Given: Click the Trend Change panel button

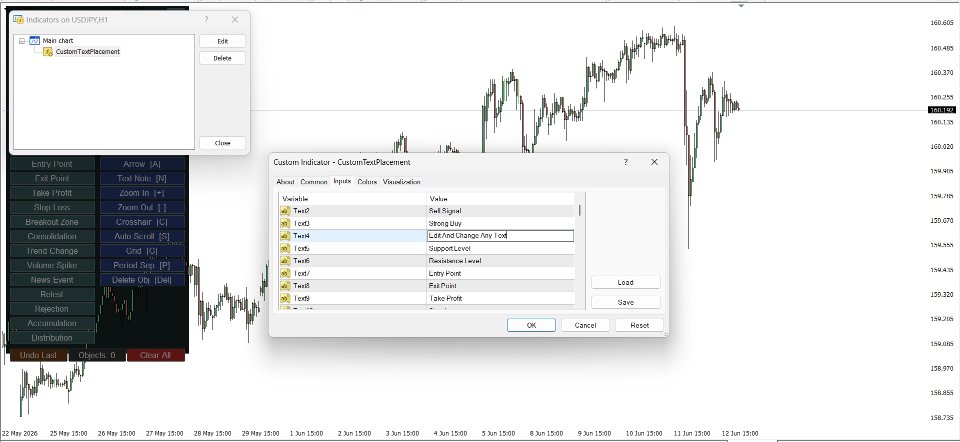Looking at the screenshot, I should click(52, 251).
